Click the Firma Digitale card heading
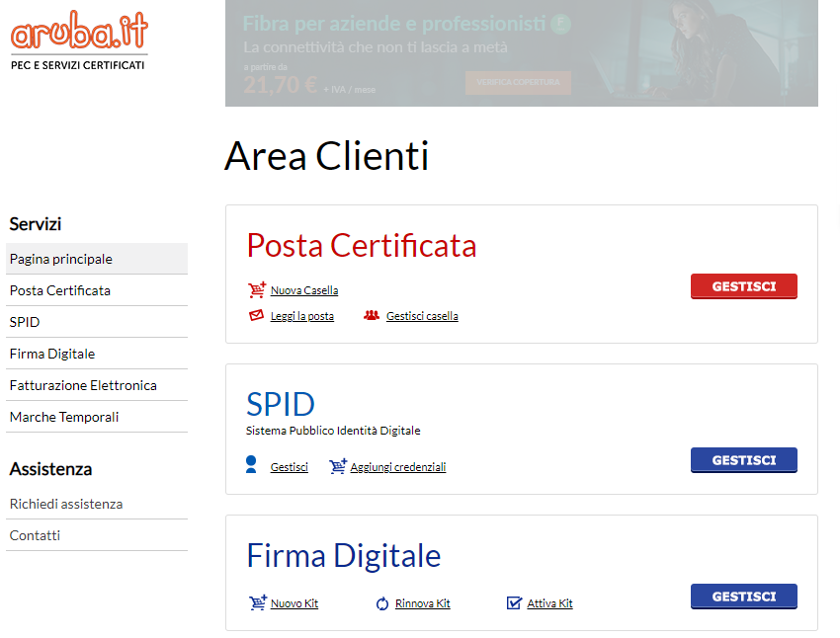The height and width of the screenshot is (638, 840). pyautogui.click(x=343, y=556)
